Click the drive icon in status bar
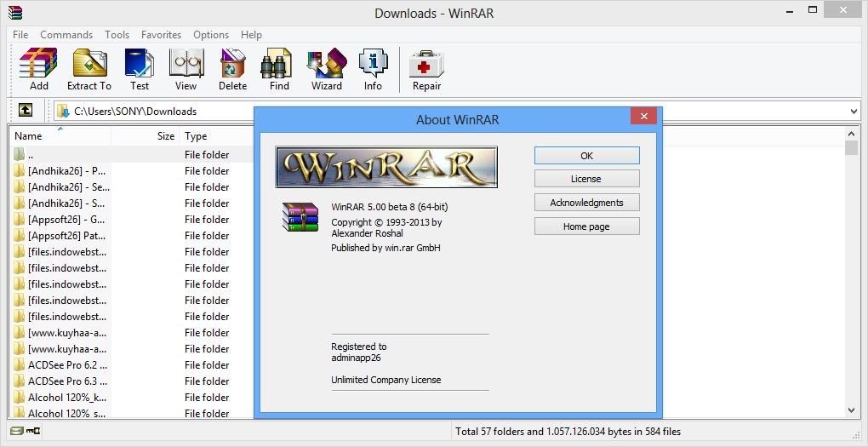This screenshot has width=868, height=447. coord(17,431)
